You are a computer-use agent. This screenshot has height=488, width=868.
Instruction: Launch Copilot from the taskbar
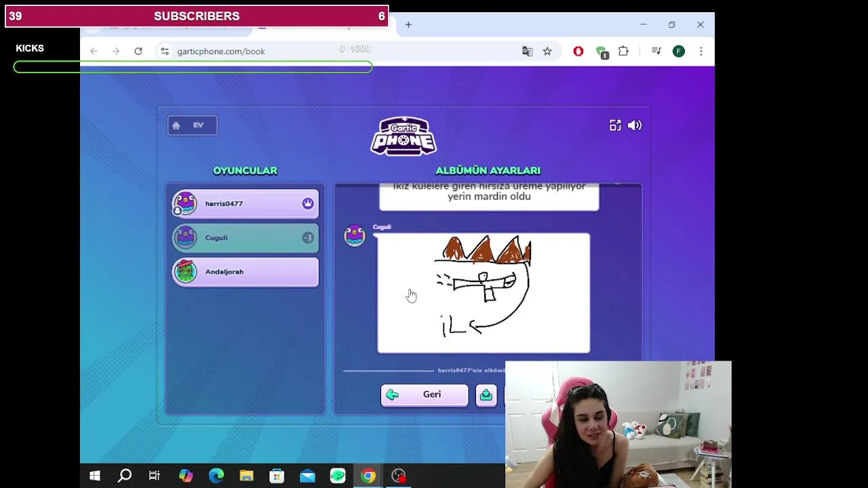(185, 476)
